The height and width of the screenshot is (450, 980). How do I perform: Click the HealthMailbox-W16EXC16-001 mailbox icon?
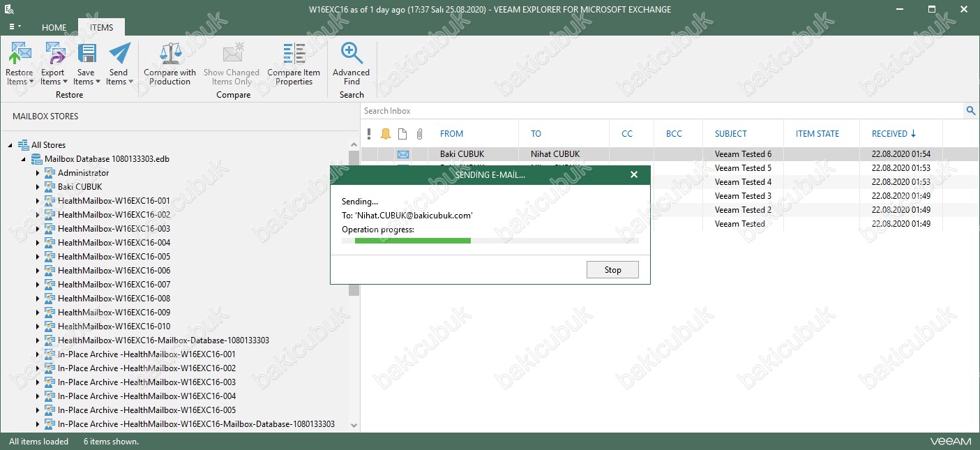pos(50,201)
